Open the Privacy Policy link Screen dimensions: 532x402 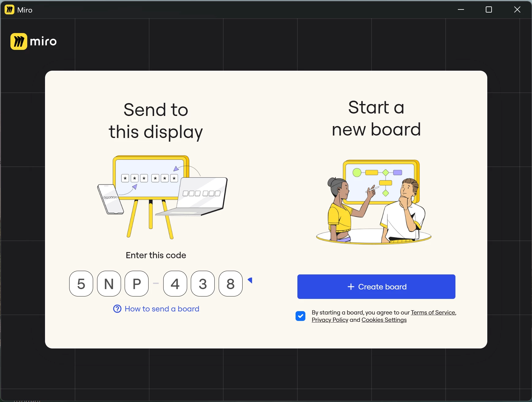click(x=330, y=320)
